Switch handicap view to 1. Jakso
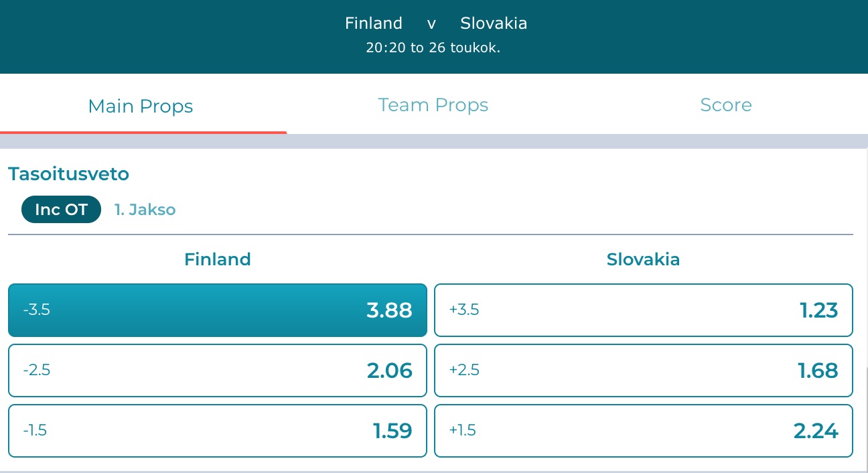This screenshot has width=868, height=473. click(x=145, y=210)
